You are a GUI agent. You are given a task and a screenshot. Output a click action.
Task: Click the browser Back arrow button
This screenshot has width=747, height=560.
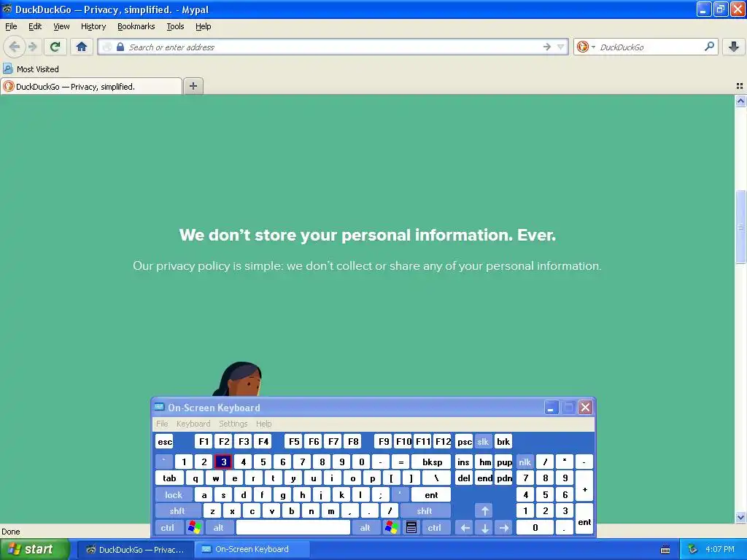[15, 47]
